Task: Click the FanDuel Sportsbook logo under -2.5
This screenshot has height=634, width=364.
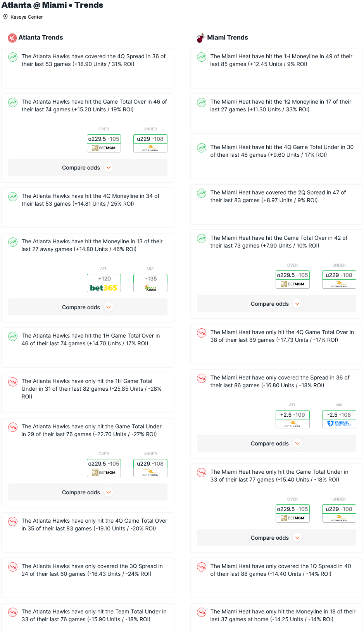Action: [339, 424]
